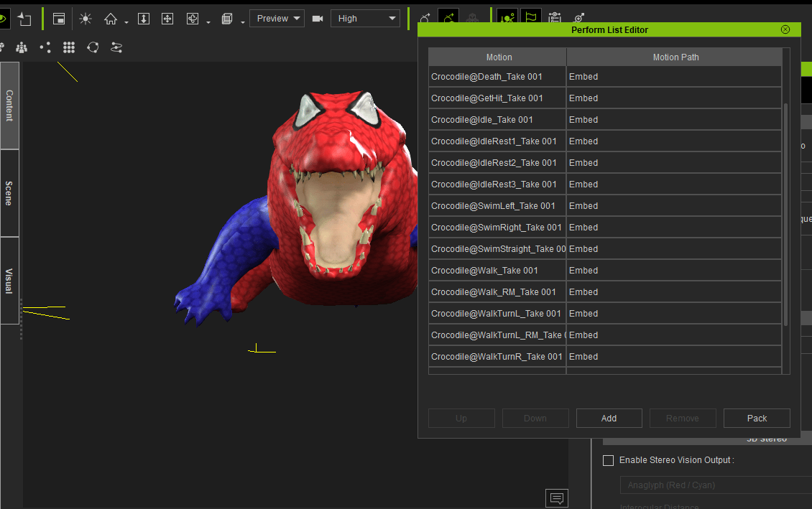
Task: Click the chat bubble icon below viewport
Action: pyautogui.click(x=556, y=498)
